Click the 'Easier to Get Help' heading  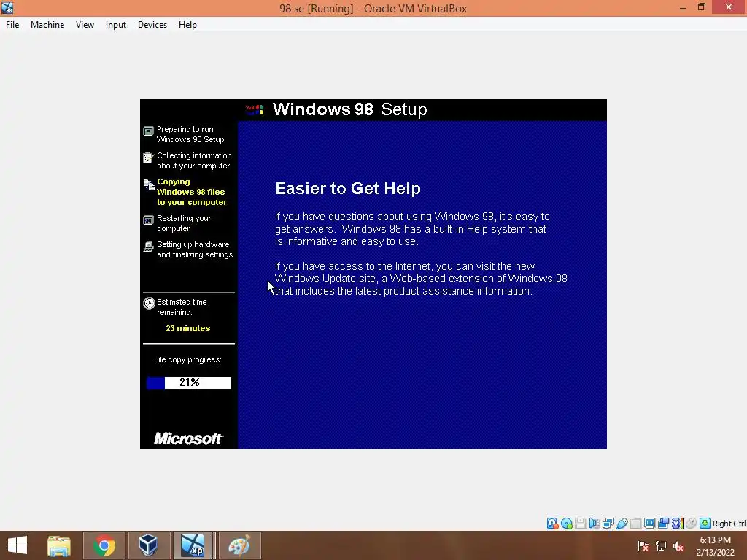click(348, 189)
